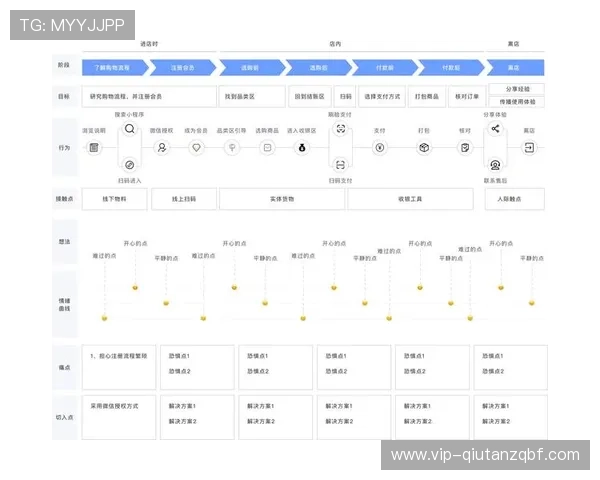Select the 切入点 row label

[x=64, y=417]
